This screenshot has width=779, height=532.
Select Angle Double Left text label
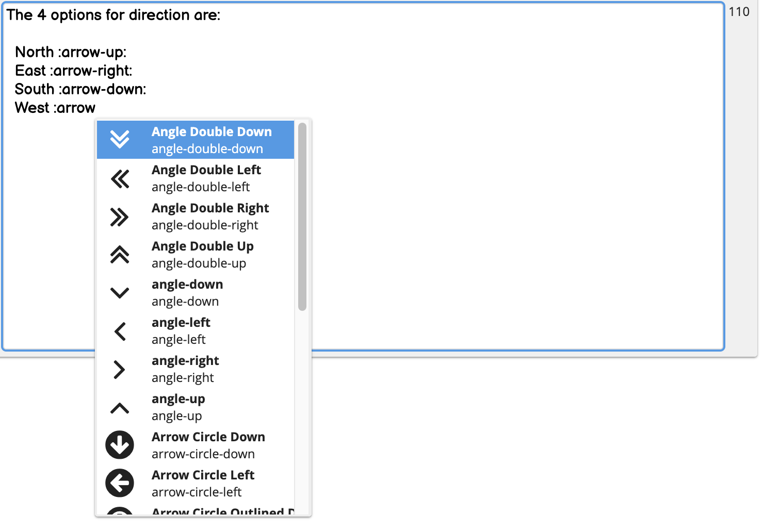coord(206,170)
